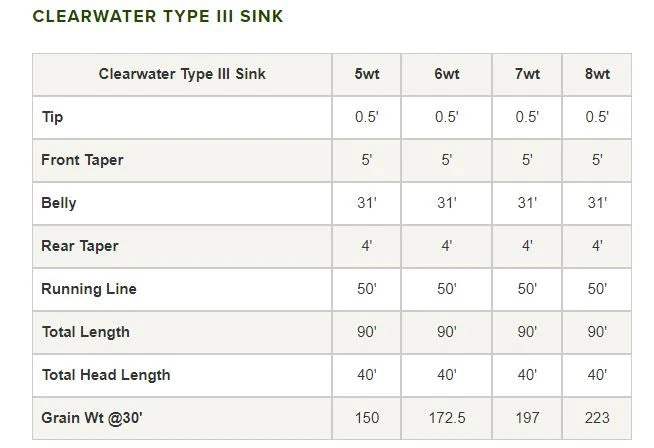Select the 5wt column header
This screenshot has height=448, width=654.
pyautogui.click(x=367, y=74)
